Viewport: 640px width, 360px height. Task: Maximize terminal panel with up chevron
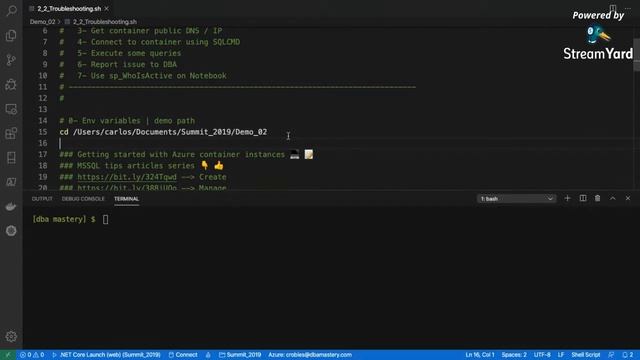pos(613,198)
